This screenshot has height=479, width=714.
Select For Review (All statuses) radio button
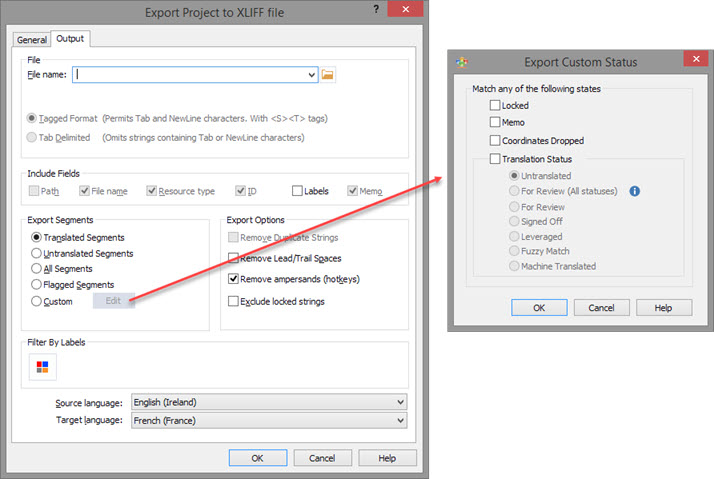coord(514,191)
